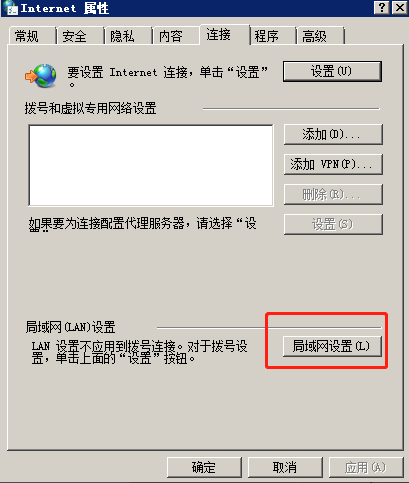Click the 添加(D)... button
This screenshot has width=409, height=483.
pos(333,134)
